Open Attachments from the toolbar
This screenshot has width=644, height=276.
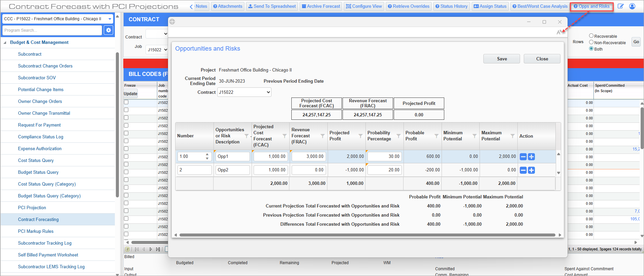click(x=228, y=6)
